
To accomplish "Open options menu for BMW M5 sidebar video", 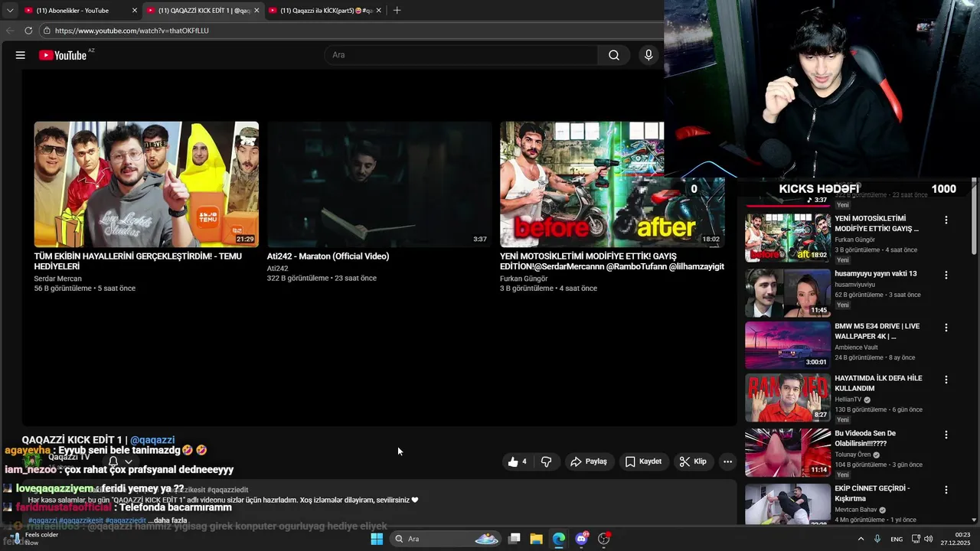I will click(x=946, y=328).
